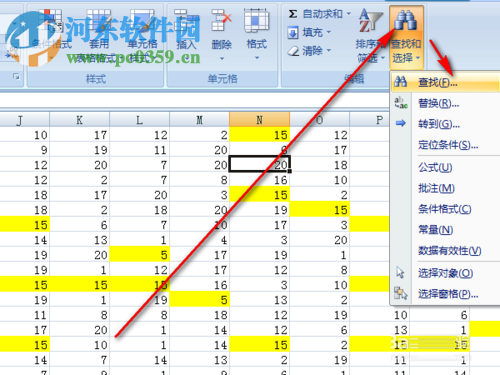Click the Cell Styles (单元格样式) icon
500x375 pixels.
point(143,21)
